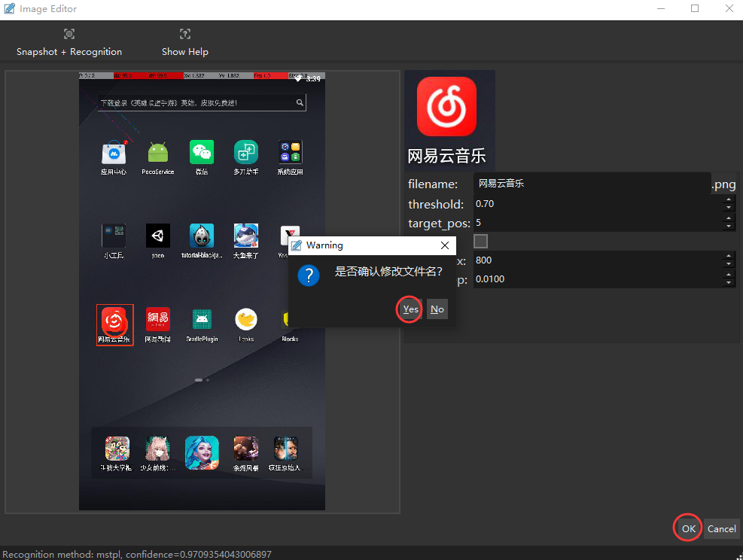Viewport: 743px width, 560px height.
Task: Select the blue-haired character game icon
Action: [202, 452]
